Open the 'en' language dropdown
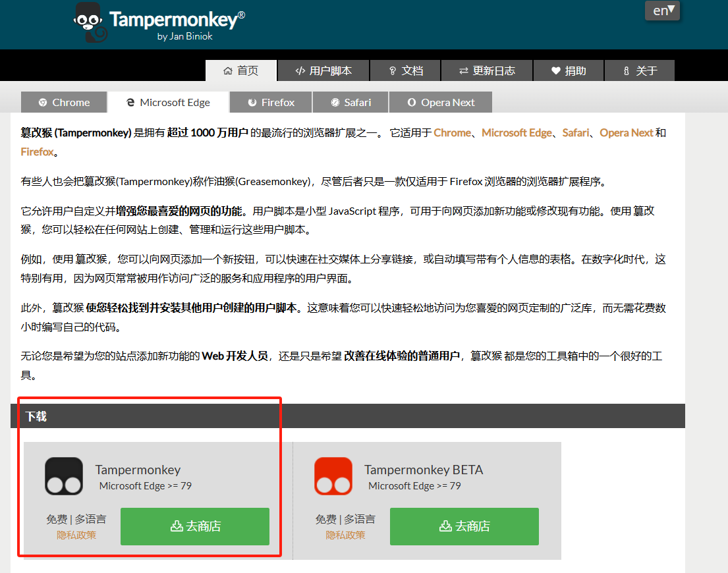728x573 pixels. (x=663, y=11)
